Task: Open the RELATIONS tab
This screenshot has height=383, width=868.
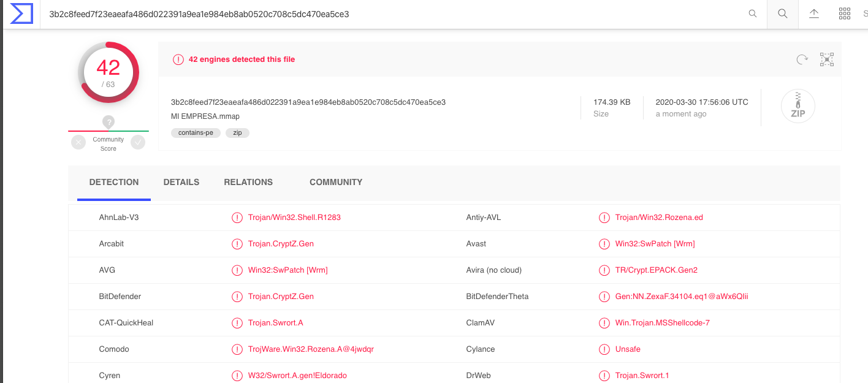Action: click(248, 182)
